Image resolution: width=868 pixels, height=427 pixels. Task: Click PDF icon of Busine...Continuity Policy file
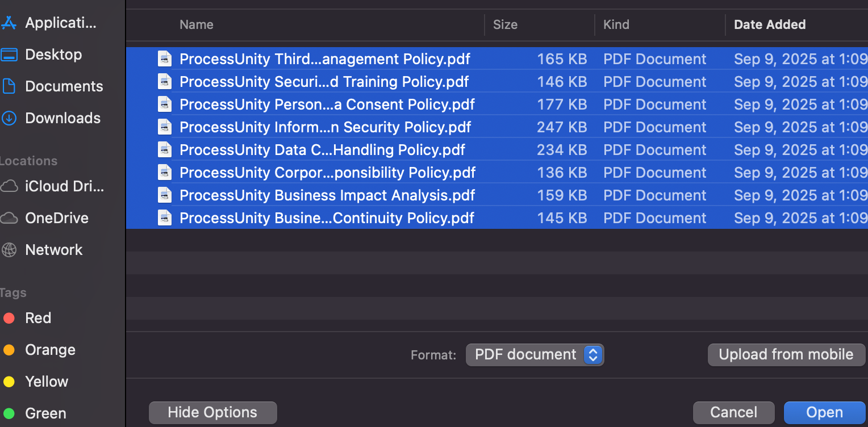pyautogui.click(x=165, y=218)
